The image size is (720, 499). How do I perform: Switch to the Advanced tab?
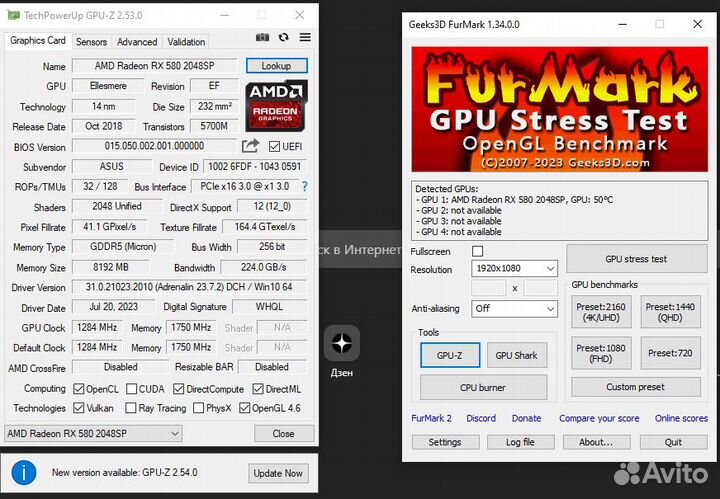coord(137,42)
